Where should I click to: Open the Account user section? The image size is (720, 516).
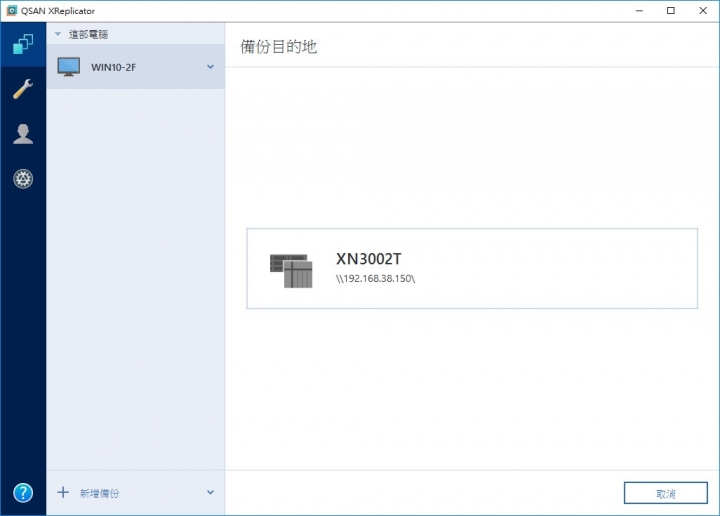(23, 134)
